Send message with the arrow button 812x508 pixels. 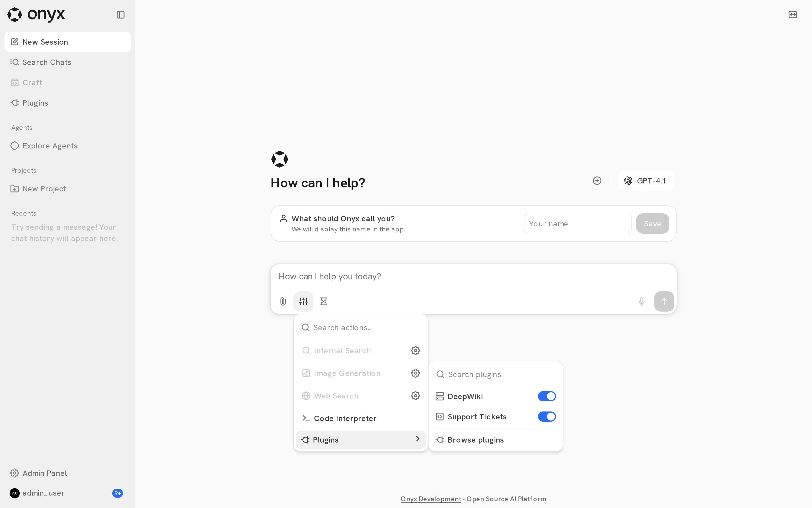tap(664, 301)
